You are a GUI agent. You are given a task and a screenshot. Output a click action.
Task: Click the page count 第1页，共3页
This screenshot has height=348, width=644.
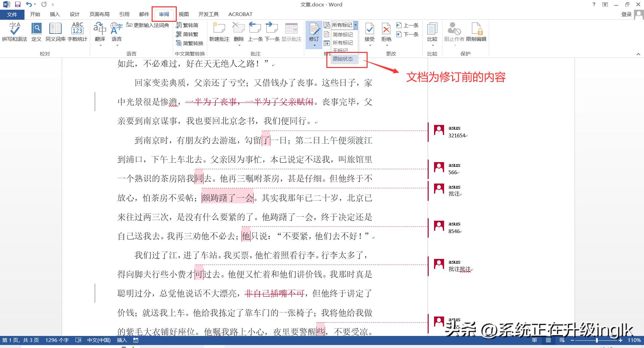tap(20, 340)
